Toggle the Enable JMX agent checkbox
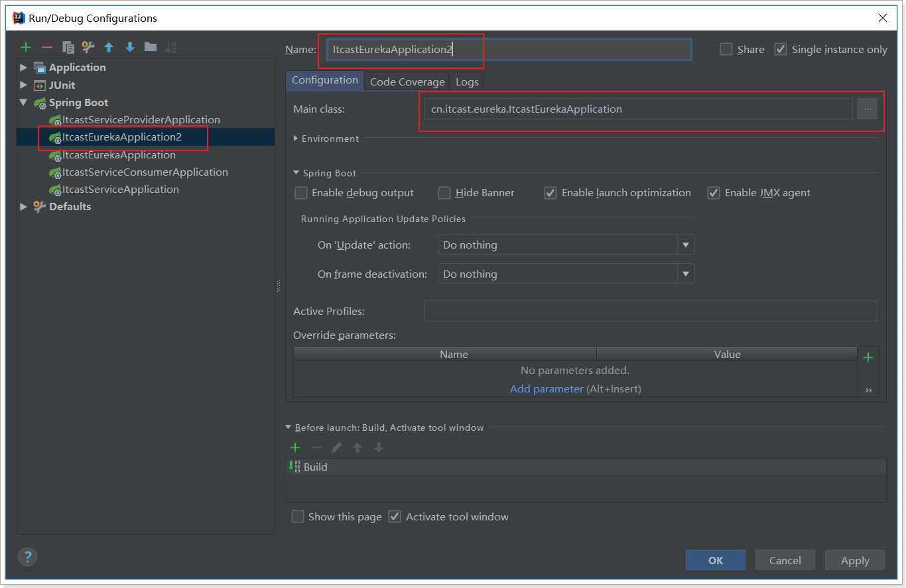This screenshot has width=906, height=588. click(714, 193)
